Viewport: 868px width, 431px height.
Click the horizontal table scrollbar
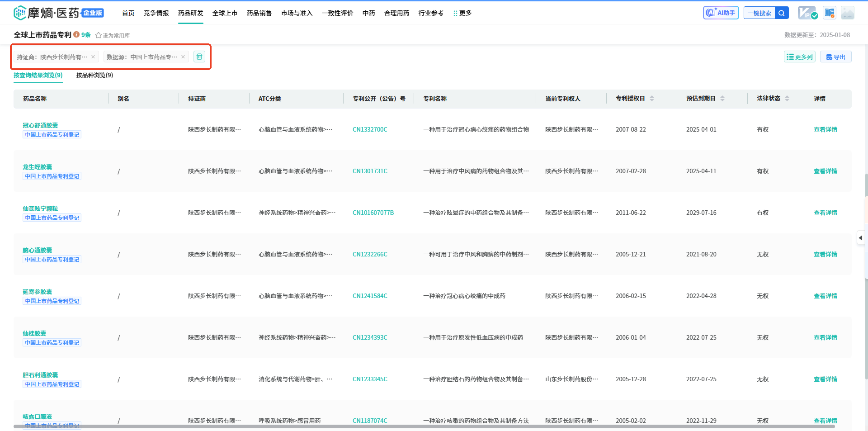pos(424,426)
